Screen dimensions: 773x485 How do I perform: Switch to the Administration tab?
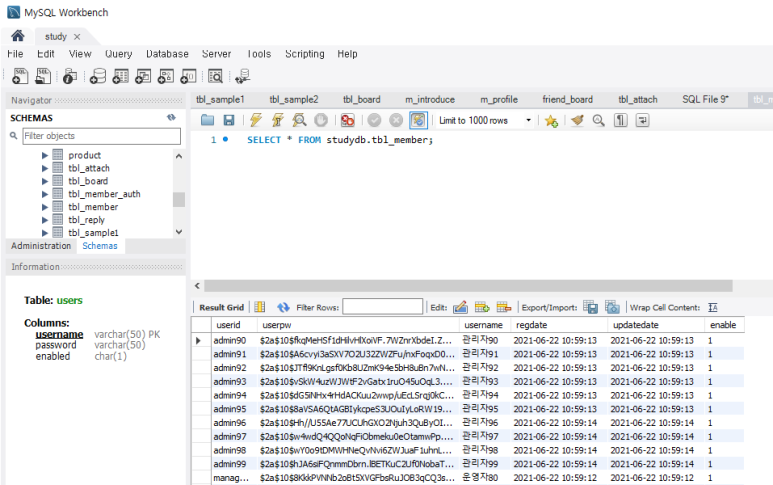(x=41, y=246)
